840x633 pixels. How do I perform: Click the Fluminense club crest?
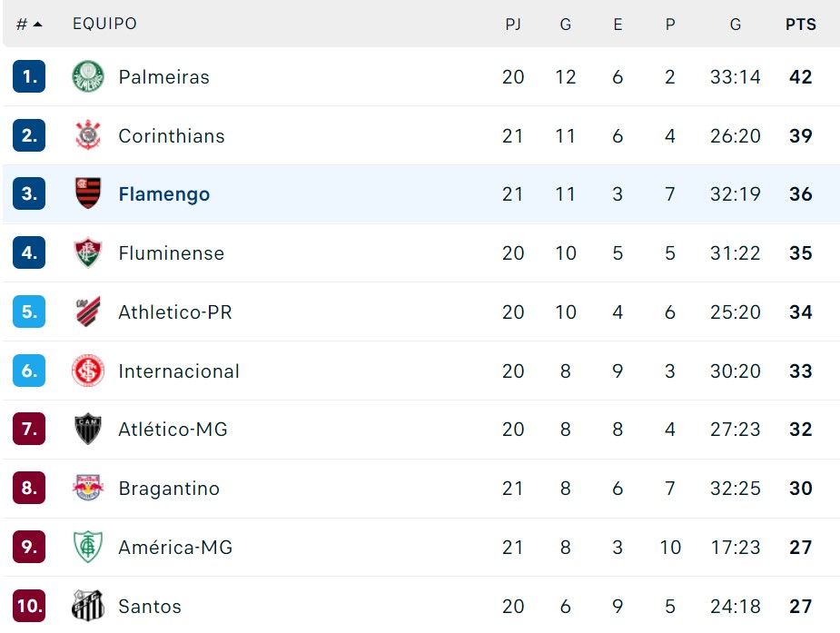[x=88, y=252]
